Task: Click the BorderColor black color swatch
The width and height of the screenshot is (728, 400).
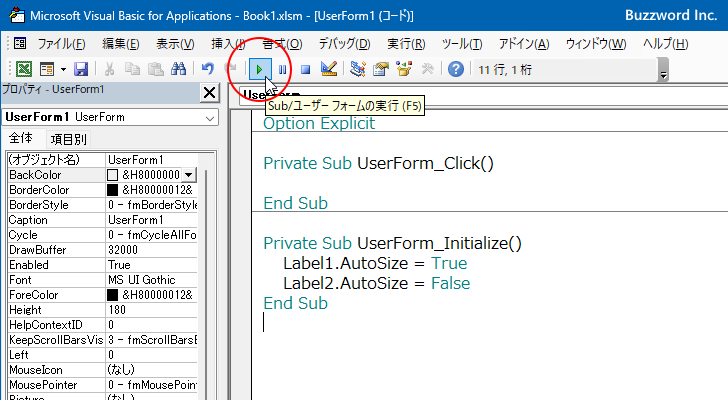Action: [112, 190]
